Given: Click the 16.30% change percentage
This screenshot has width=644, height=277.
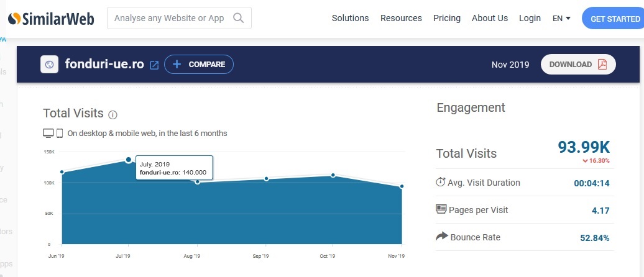Looking at the screenshot, I should (599, 161).
